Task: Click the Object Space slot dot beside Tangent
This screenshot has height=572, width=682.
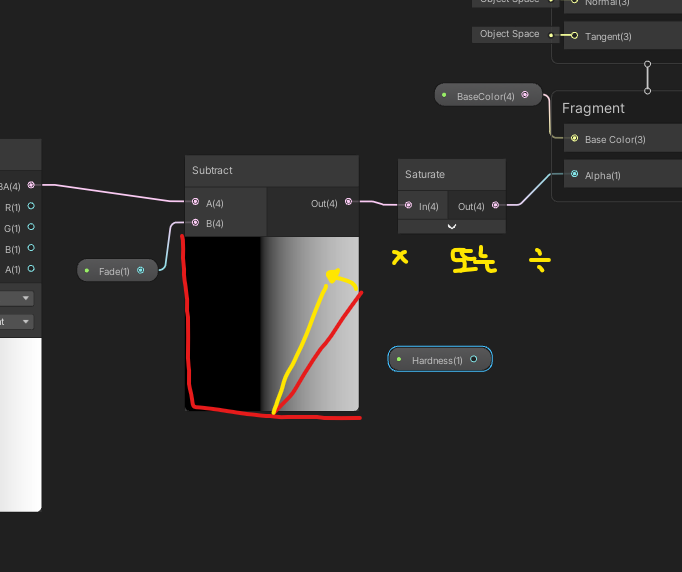Action: 551,35
